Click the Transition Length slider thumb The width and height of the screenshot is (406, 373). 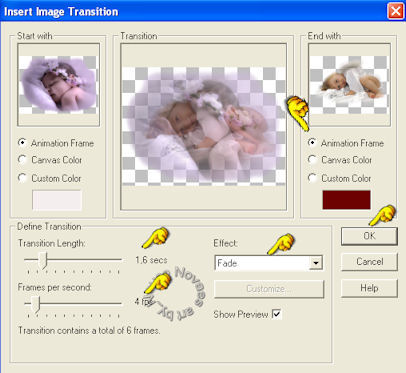coord(42,260)
